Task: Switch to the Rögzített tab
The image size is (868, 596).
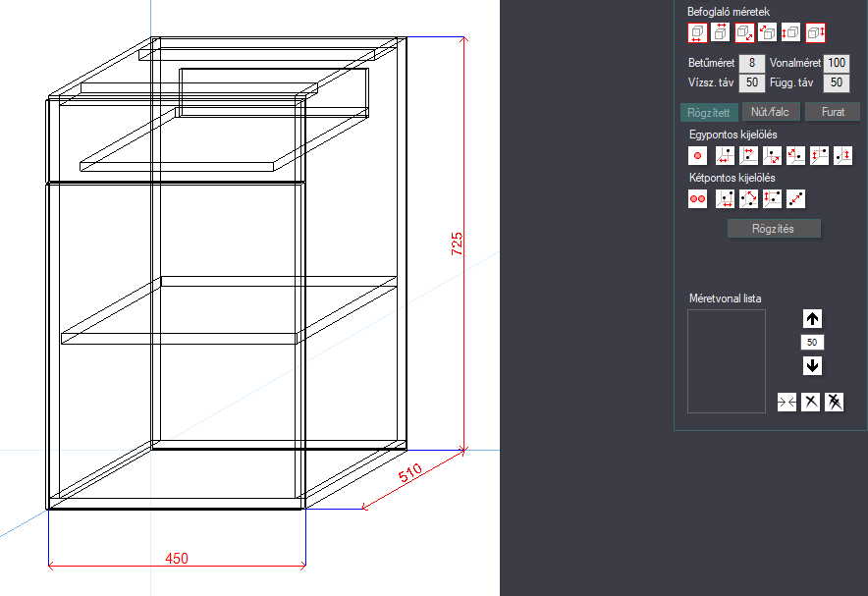Action: click(x=709, y=112)
